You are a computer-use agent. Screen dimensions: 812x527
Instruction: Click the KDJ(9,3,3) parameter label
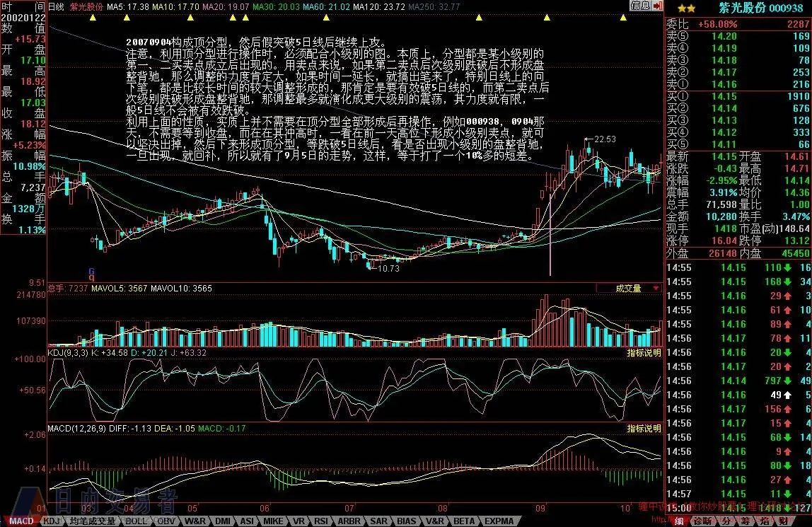tap(68, 353)
